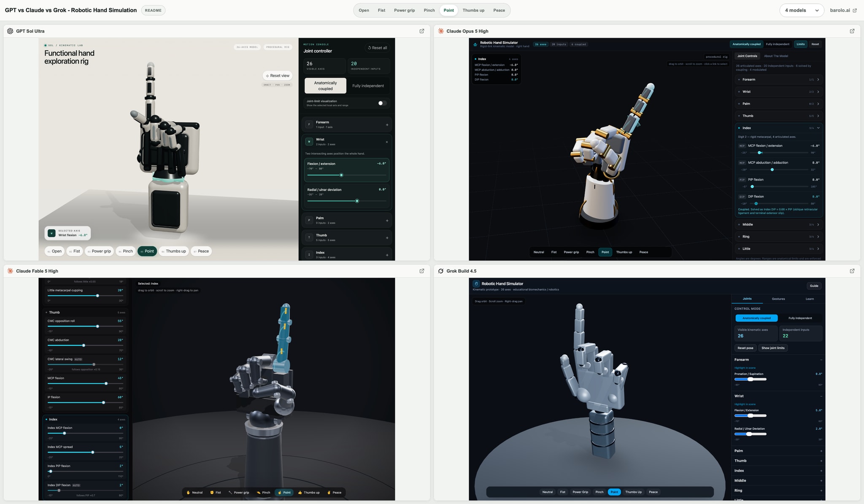The height and width of the screenshot is (504, 864).
Task: Click the Peace pose in Claude Opus bottom bar
Action: (643, 252)
